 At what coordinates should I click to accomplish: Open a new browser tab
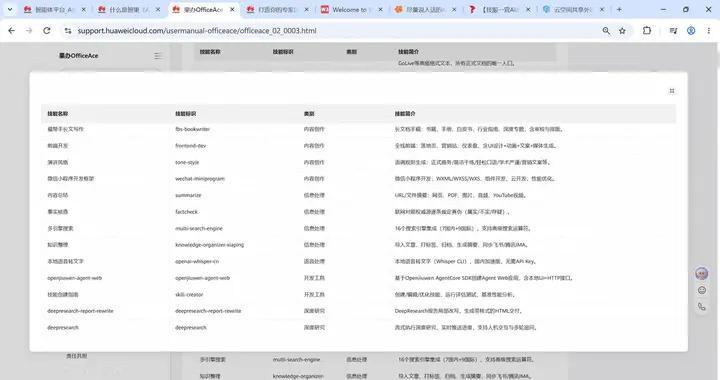point(619,9)
